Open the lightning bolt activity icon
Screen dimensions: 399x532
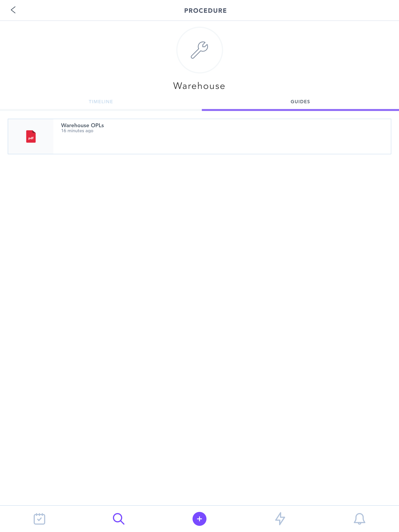(x=280, y=519)
